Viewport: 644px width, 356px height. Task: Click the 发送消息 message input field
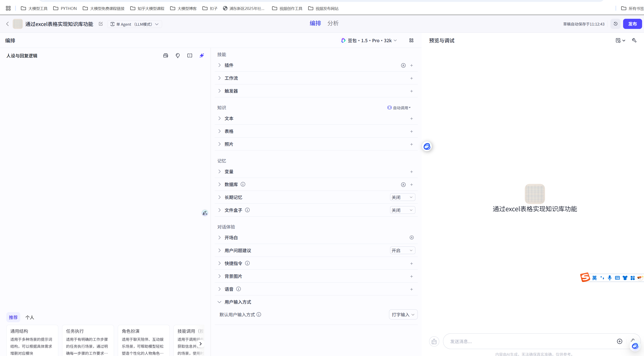coord(527,341)
